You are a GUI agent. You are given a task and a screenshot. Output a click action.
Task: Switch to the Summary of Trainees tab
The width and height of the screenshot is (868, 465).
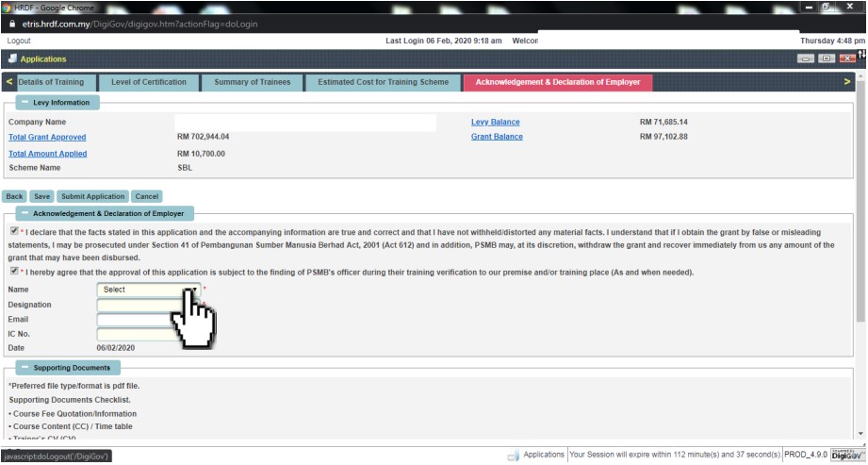click(x=252, y=82)
